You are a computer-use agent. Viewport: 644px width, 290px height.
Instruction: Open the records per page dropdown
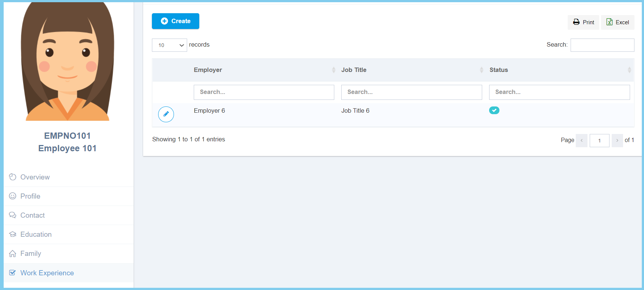[169, 45]
